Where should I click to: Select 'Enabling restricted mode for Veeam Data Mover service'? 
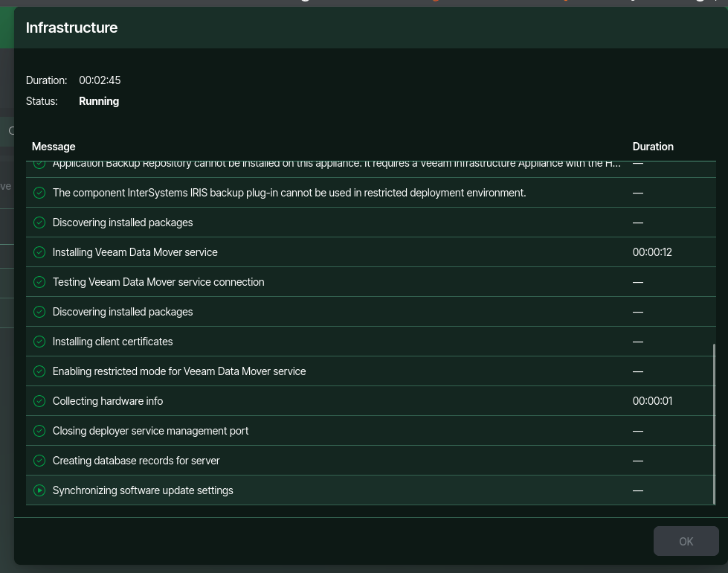tap(179, 371)
